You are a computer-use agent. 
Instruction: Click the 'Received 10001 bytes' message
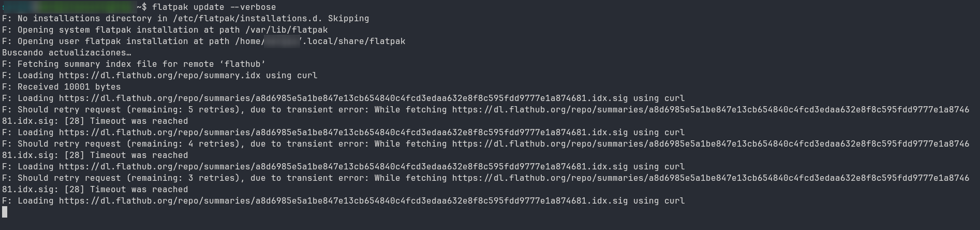pyautogui.click(x=69, y=87)
